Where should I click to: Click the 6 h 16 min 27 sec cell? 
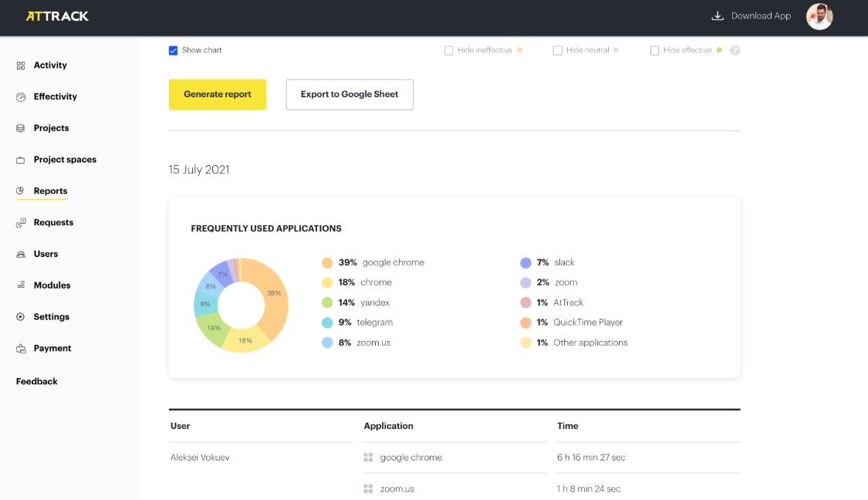click(591, 458)
